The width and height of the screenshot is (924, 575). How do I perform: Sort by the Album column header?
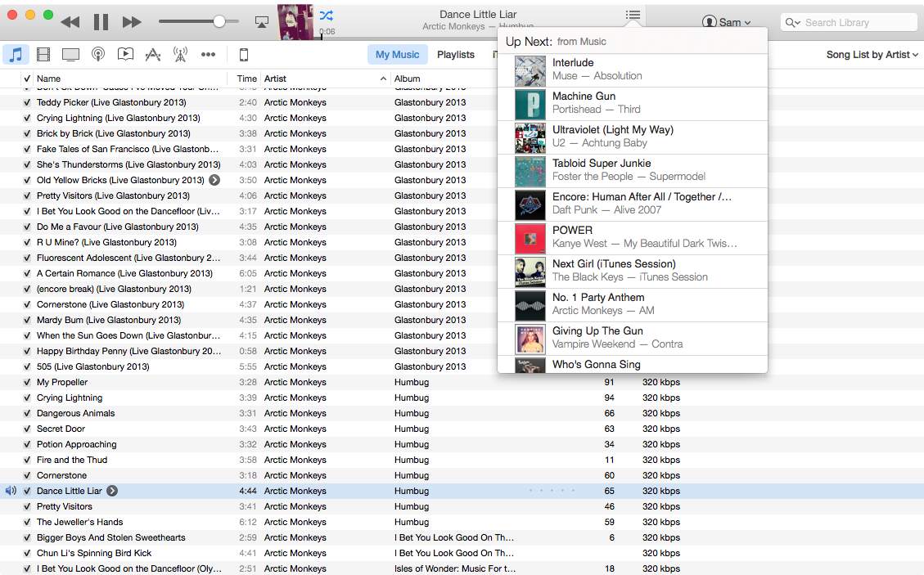coord(408,79)
